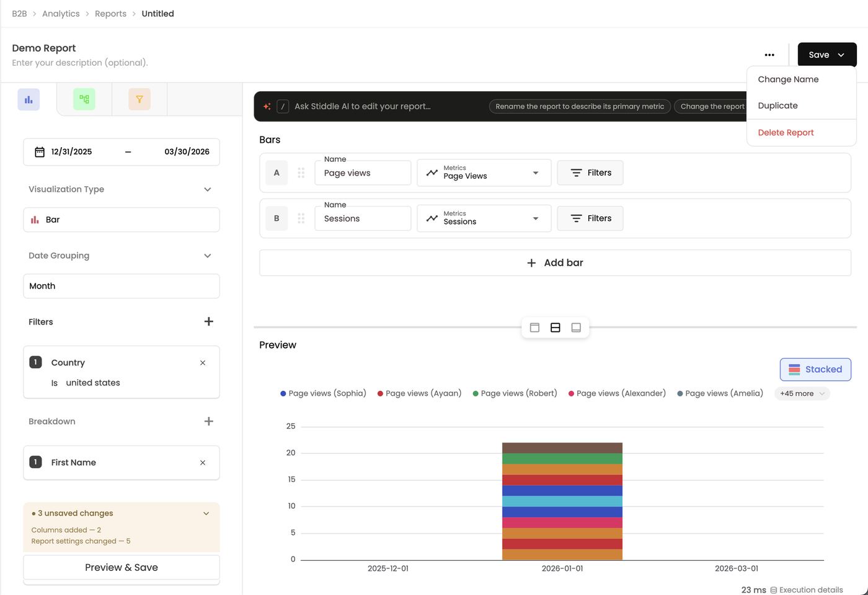Grab the drag handle for bar A
The image size is (868, 595).
[301, 173]
